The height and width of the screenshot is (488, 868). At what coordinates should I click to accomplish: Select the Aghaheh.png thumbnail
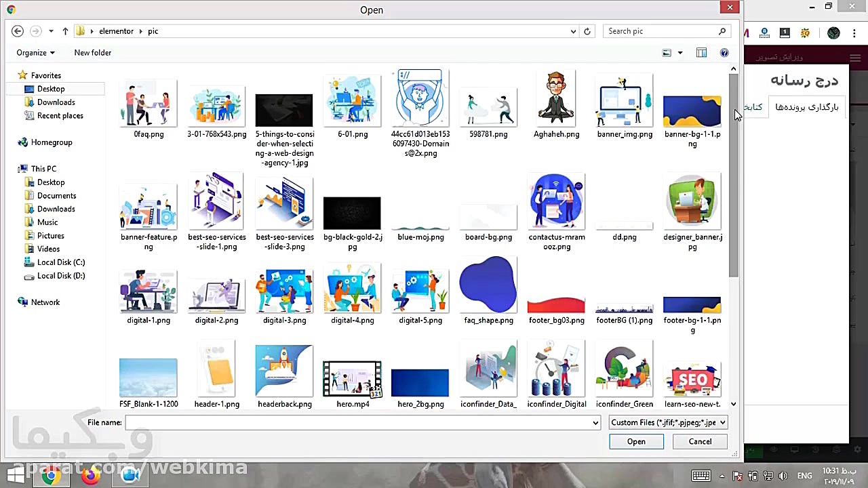(557, 99)
